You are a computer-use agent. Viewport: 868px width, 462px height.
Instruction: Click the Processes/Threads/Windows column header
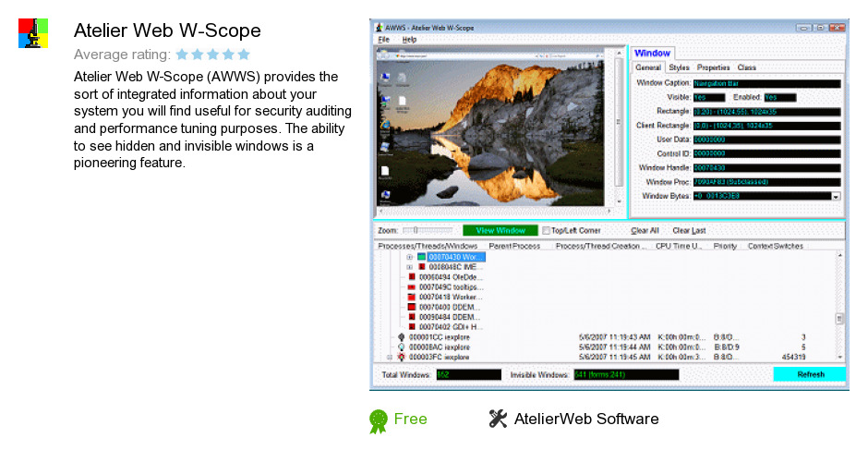pos(428,246)
